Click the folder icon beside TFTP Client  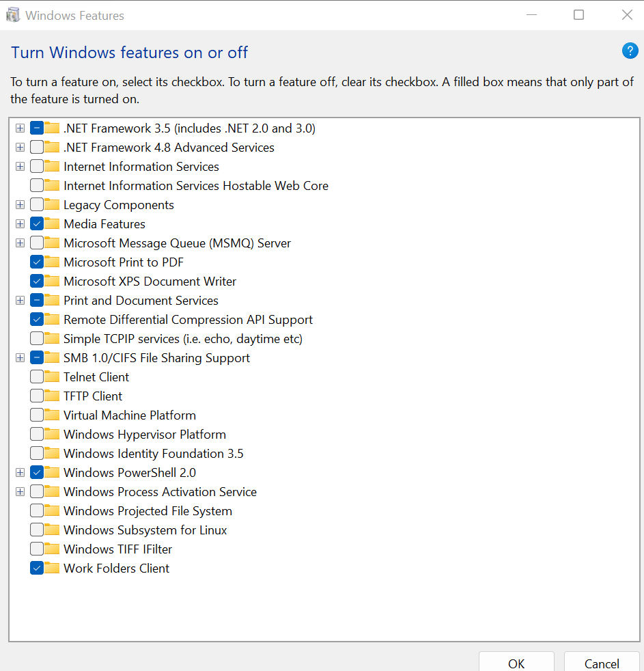[x=52, y=396]
